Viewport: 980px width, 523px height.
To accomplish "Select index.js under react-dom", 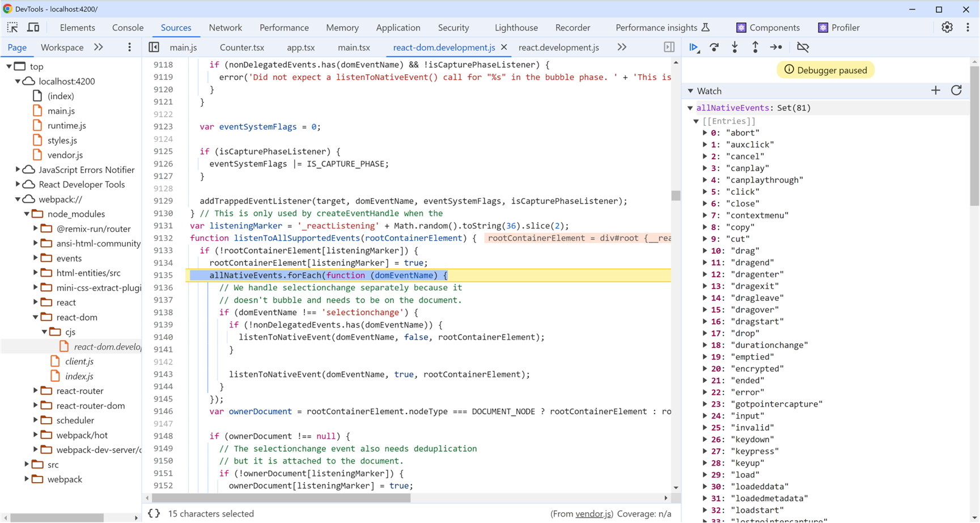I will [79, 376].
